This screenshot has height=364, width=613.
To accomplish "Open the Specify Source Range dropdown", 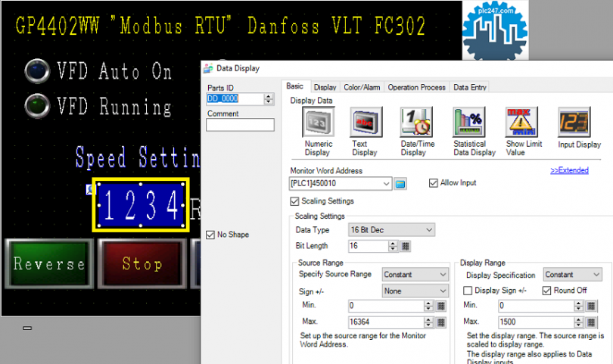I will coord(415,275).
